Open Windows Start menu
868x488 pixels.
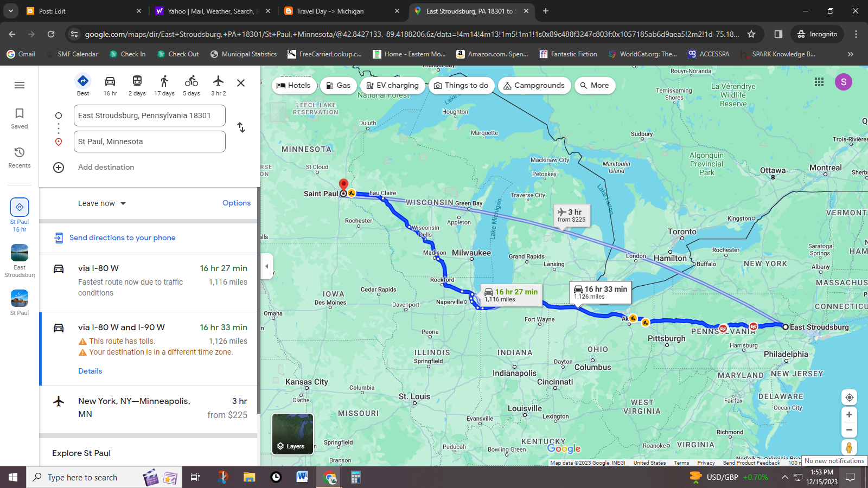(13, 477)
